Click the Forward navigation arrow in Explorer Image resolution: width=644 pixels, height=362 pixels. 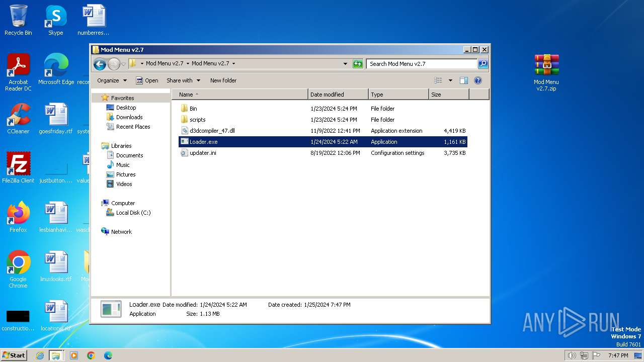pos(114,64)
